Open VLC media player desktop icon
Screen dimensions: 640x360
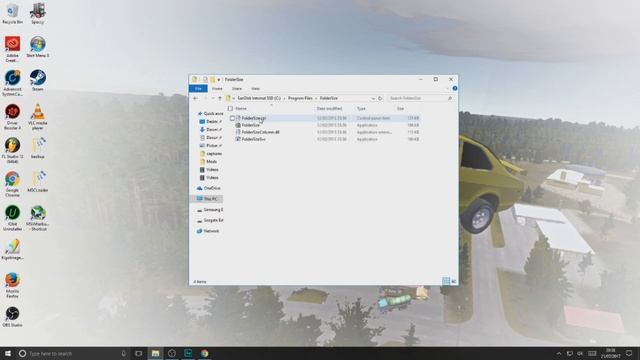[38, 117]
